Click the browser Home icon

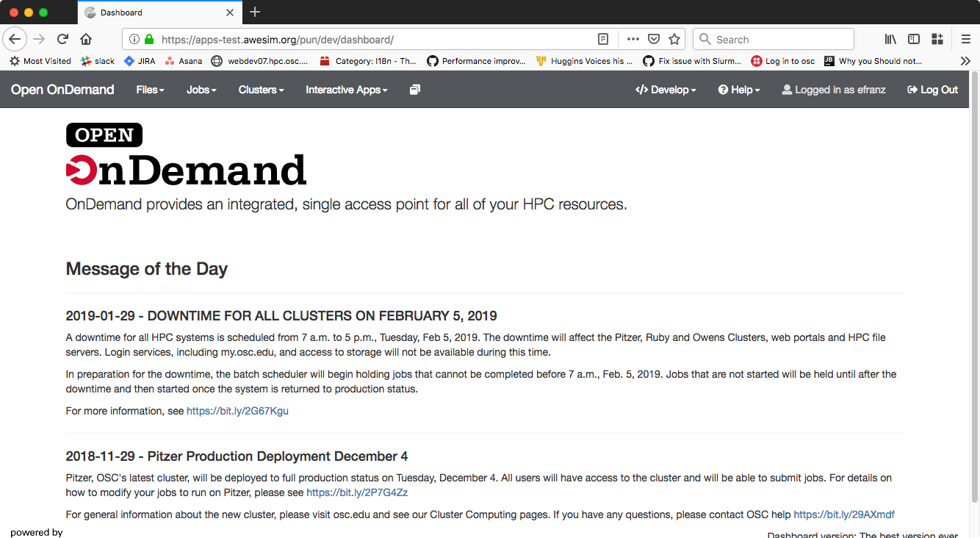pyautogui.click(x=86, y=40)
